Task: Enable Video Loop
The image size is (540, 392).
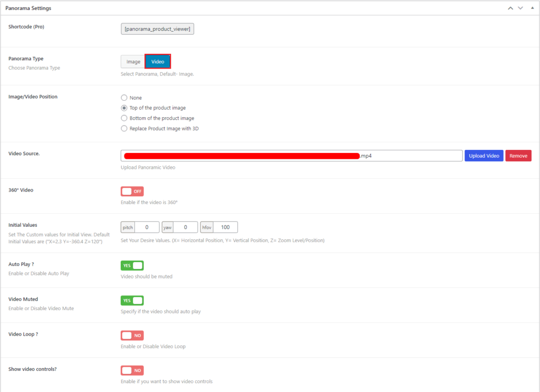Action: pyautogui.click(x=132, y=336)
